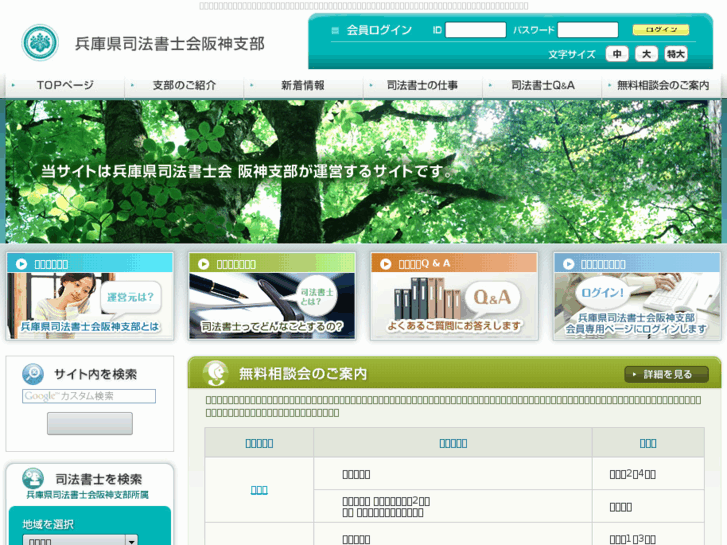Set text size to 大

(x=646, y=54)
